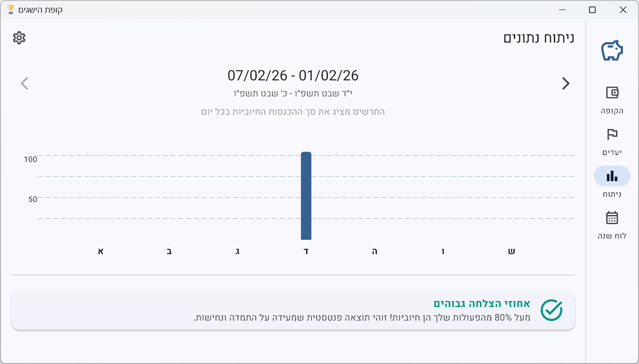This screenshot has width=639, height=364.
Task: Click the blue bar for day ד
Action: click(306, 196)
